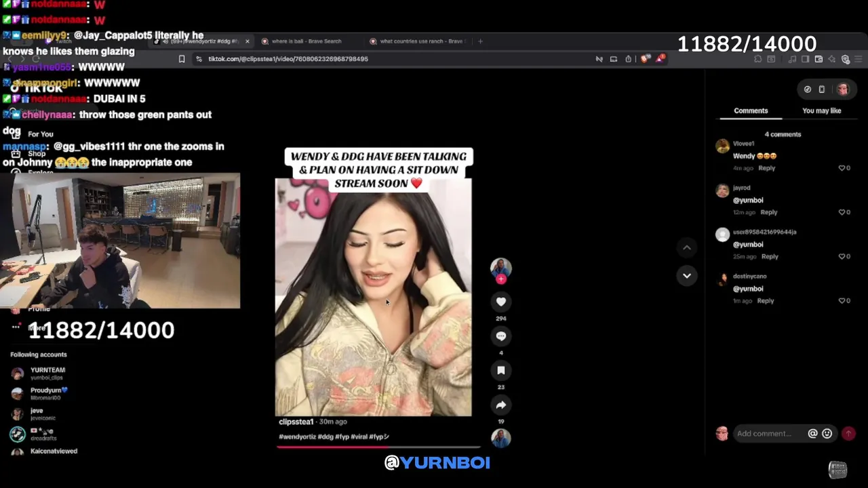Open the emoji picker in comment box
The width and height of the screenshot is (868, 488).
pyautogui.click(x=827, y=434)
